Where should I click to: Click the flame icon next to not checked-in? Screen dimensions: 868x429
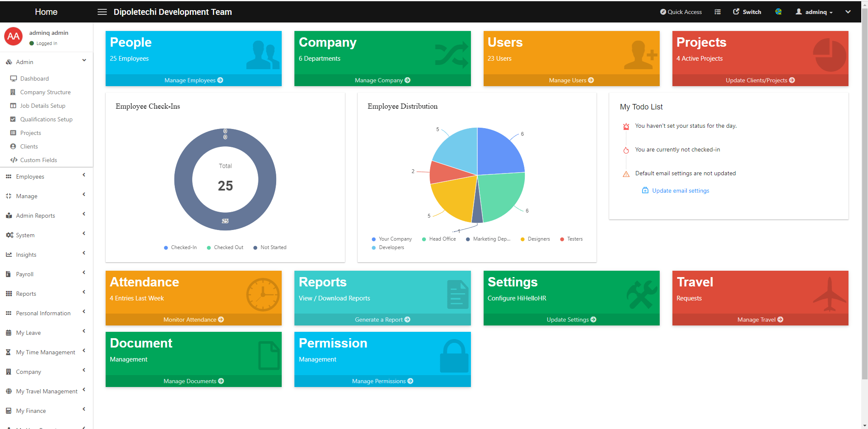[626, 150]
